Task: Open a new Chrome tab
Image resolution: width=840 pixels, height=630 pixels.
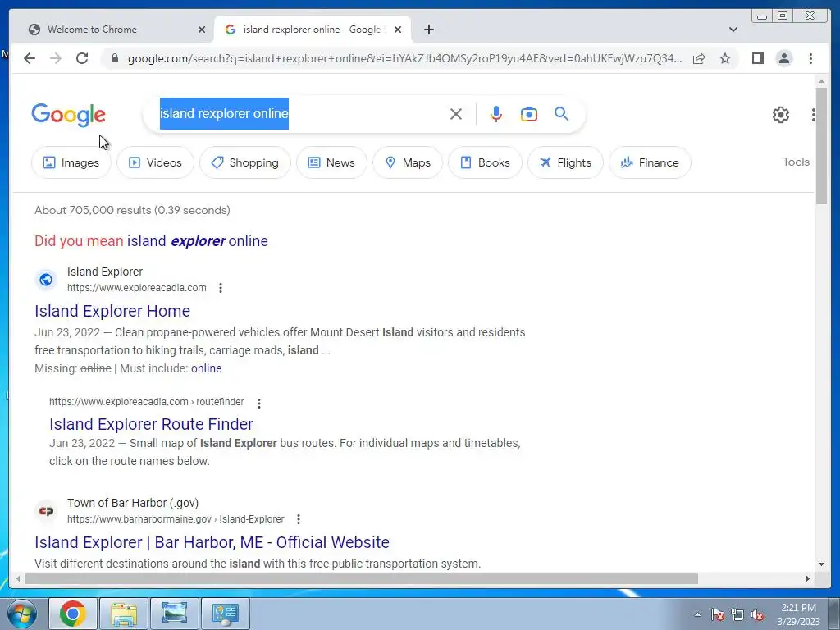Action: click(x=428, y=30)
